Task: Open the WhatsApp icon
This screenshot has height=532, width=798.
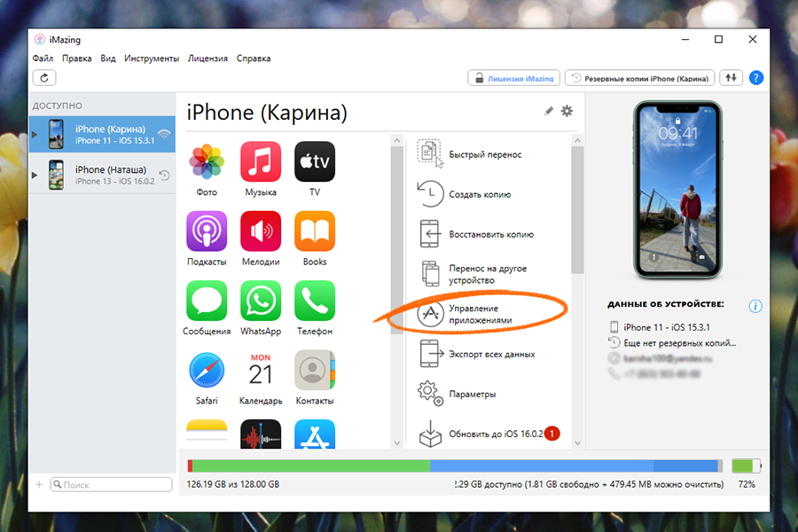Action: [x=261, y=301]
